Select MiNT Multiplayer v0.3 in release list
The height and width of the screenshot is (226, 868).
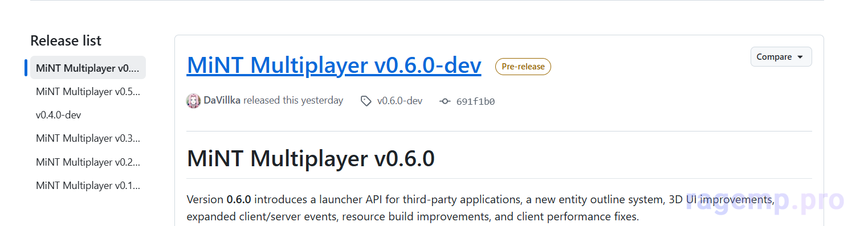click(x=88, y=138)
